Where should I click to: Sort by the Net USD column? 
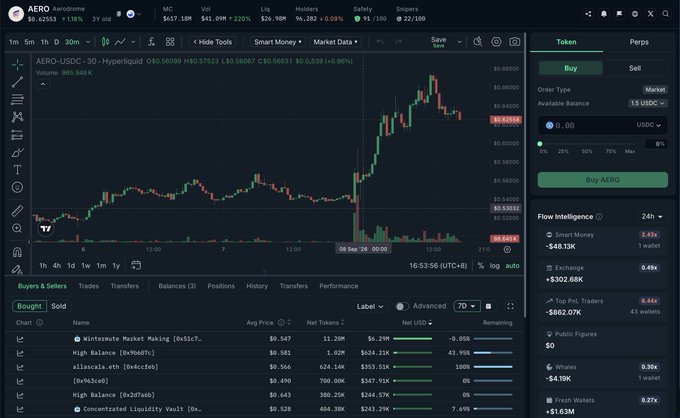416,323
